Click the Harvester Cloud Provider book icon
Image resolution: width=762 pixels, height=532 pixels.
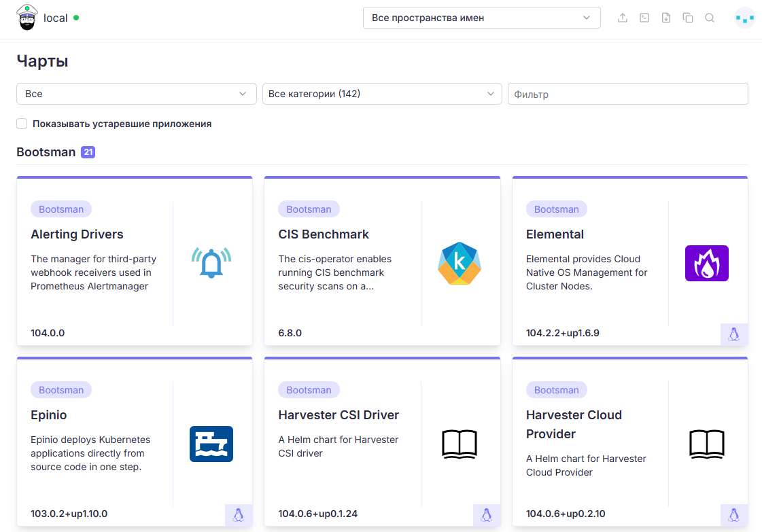coord(706,444)
